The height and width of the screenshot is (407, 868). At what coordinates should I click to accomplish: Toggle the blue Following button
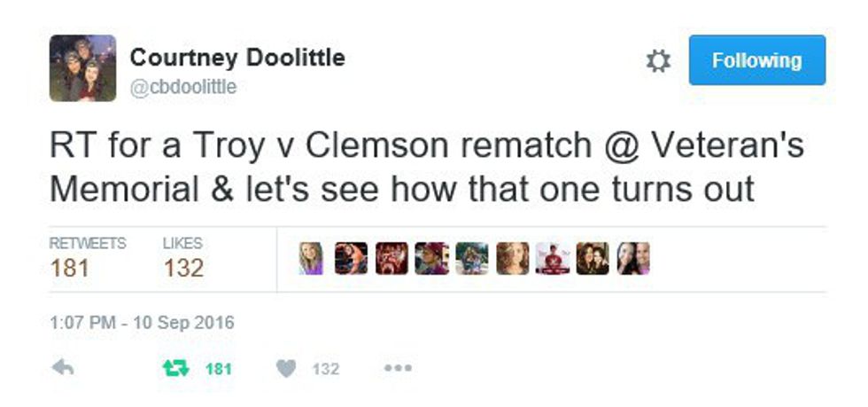[x=756, y=60]
